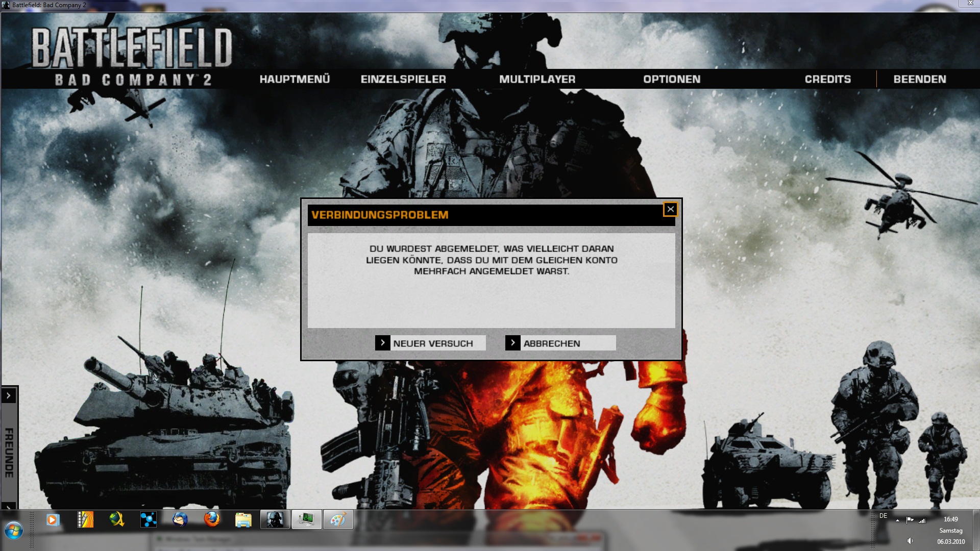Click the DE language indicator
Image resolution: width=980 pixels, height=551 pixels.
[x=884, y=516]
